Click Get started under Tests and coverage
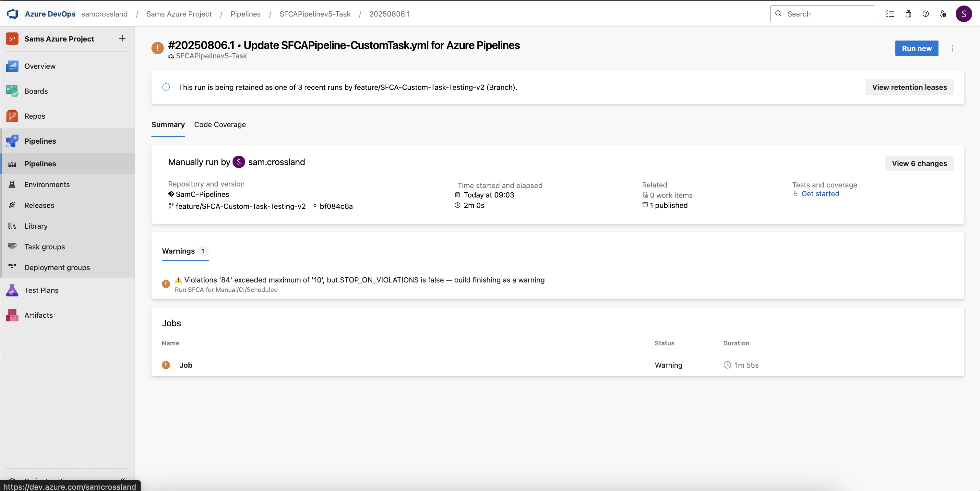 (x=820, y=194)
